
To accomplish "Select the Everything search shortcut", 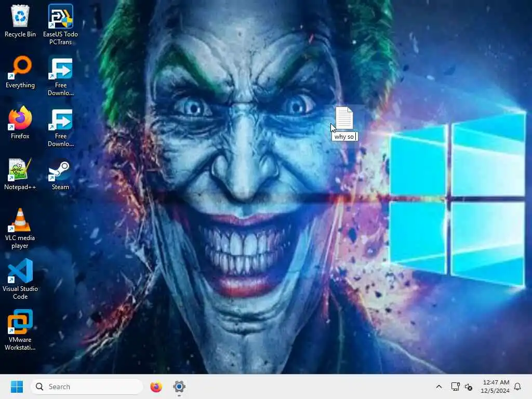I will (x=20, y=72).
